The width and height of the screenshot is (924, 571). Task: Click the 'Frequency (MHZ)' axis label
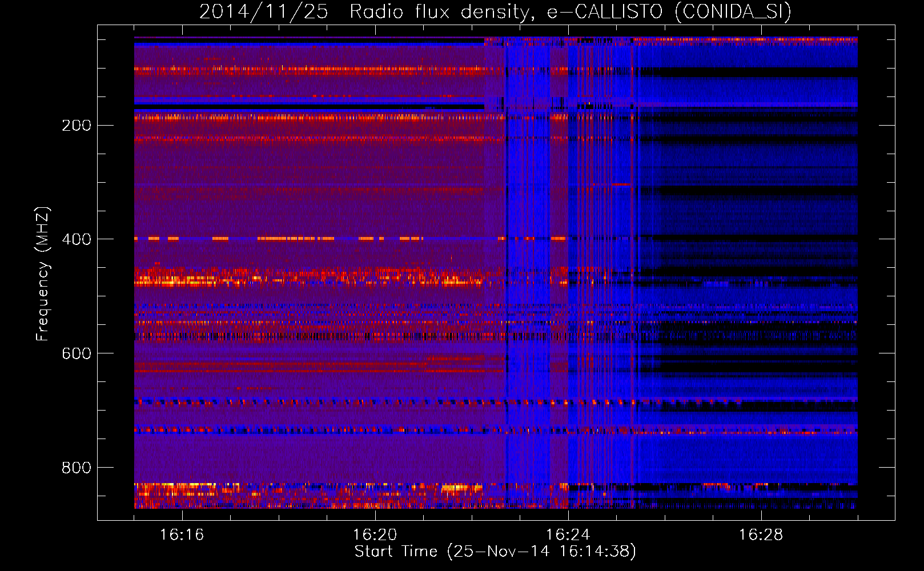tap(43, 274)
